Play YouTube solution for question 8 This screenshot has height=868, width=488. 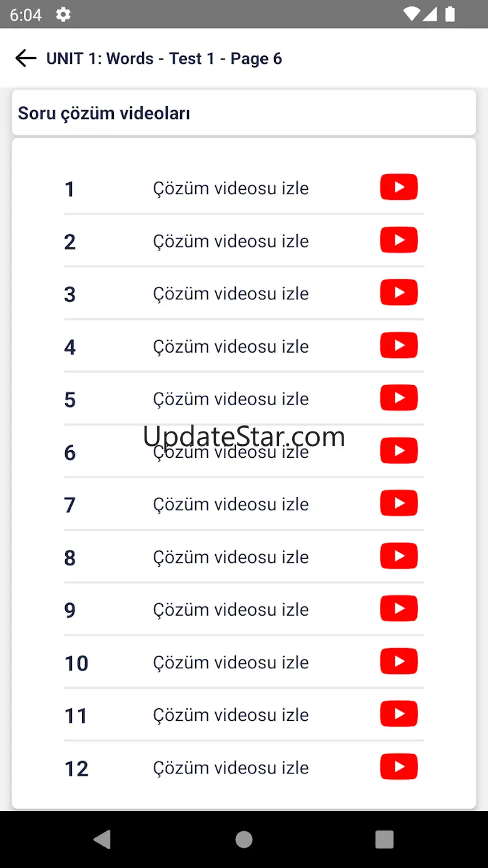point(399,555)
